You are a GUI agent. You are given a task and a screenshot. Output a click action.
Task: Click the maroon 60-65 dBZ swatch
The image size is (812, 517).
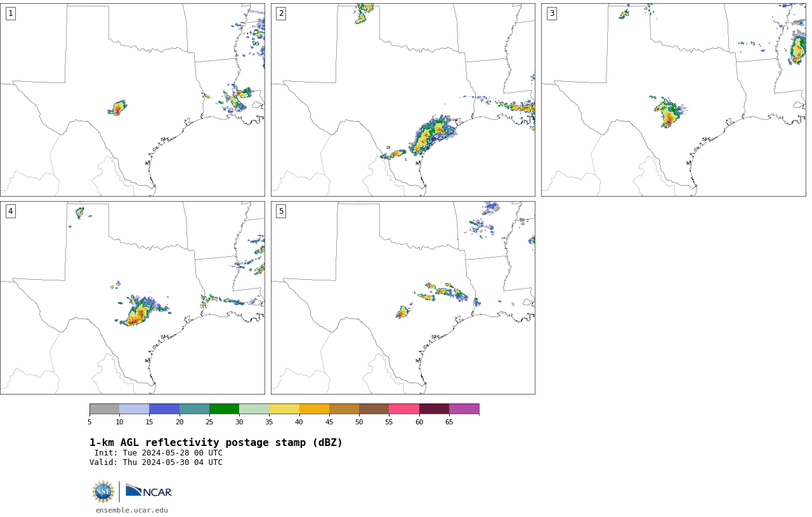[x=434, y=409]
